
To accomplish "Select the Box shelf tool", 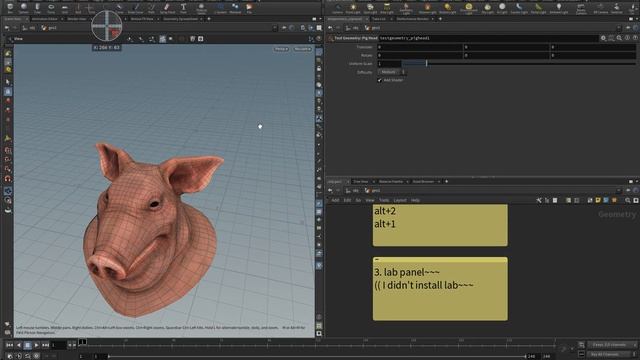I will point(10,8).
